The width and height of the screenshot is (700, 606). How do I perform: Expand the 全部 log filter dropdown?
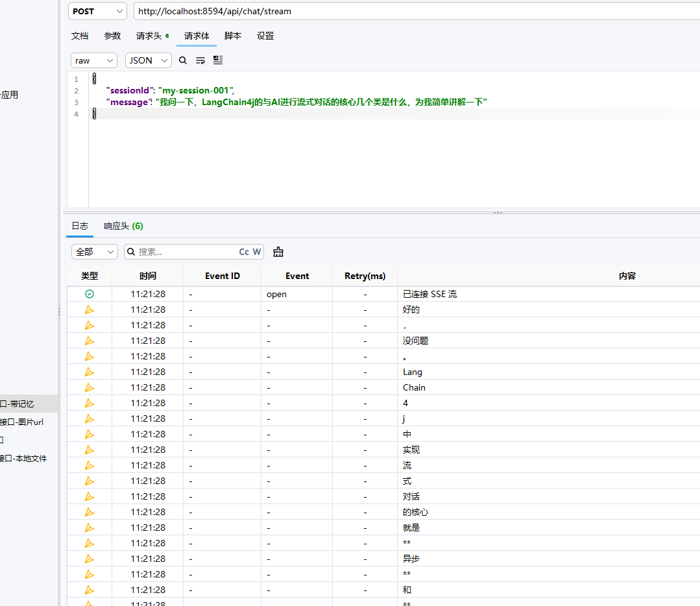click(x=95, y=252)
